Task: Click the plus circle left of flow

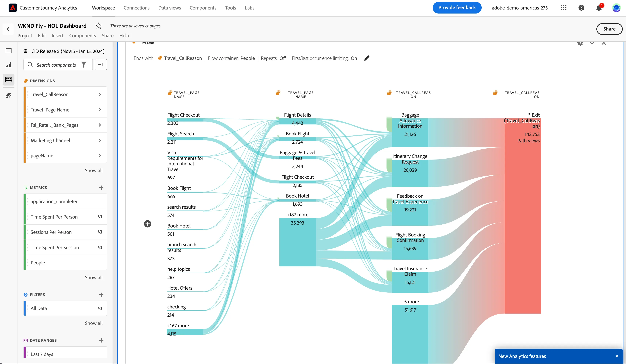Action: coord(148,224)
